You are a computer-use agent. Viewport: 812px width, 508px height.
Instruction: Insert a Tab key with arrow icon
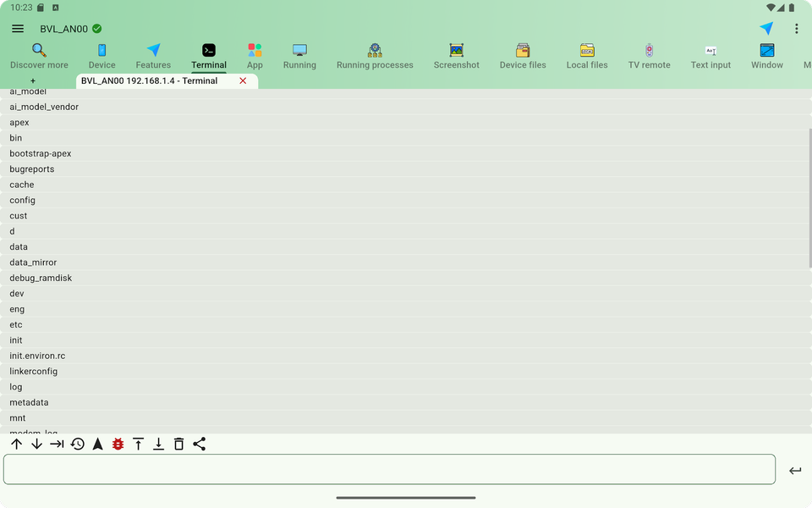[57, 443]
